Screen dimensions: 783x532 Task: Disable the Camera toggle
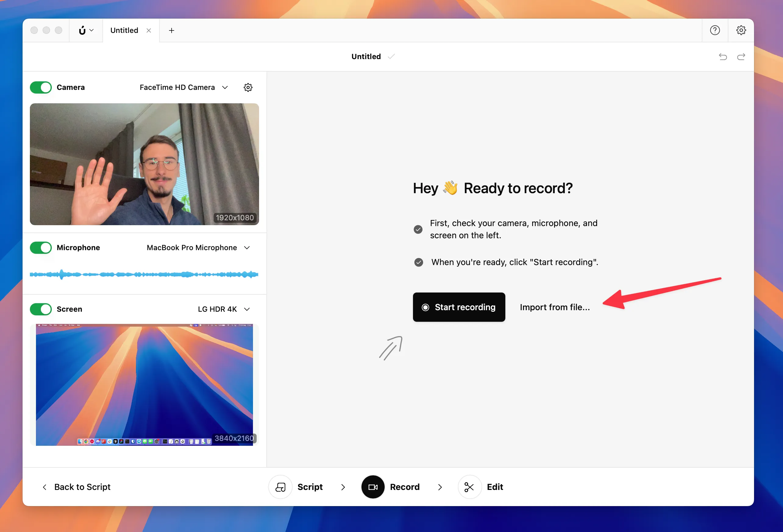pos(41,87)
